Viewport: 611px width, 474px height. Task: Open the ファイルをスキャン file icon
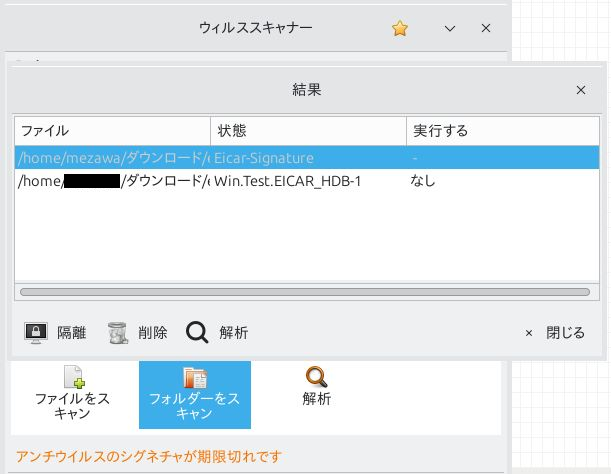74,377
